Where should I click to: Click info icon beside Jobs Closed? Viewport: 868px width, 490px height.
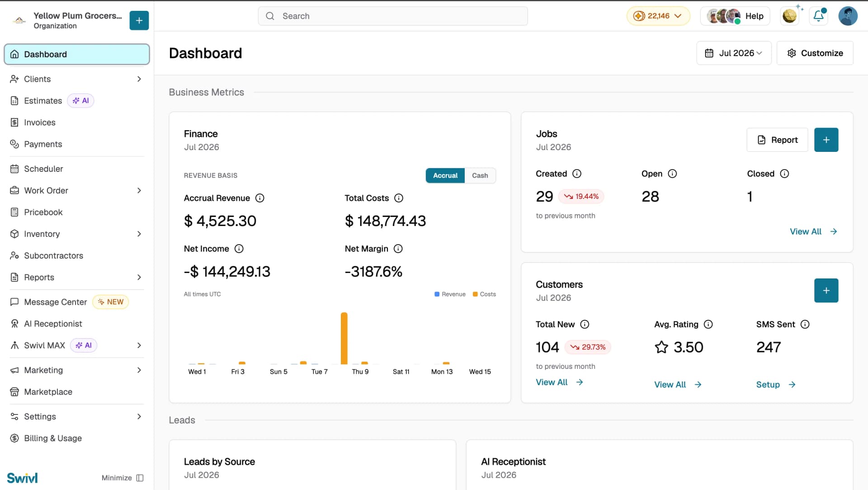(784, 174)
